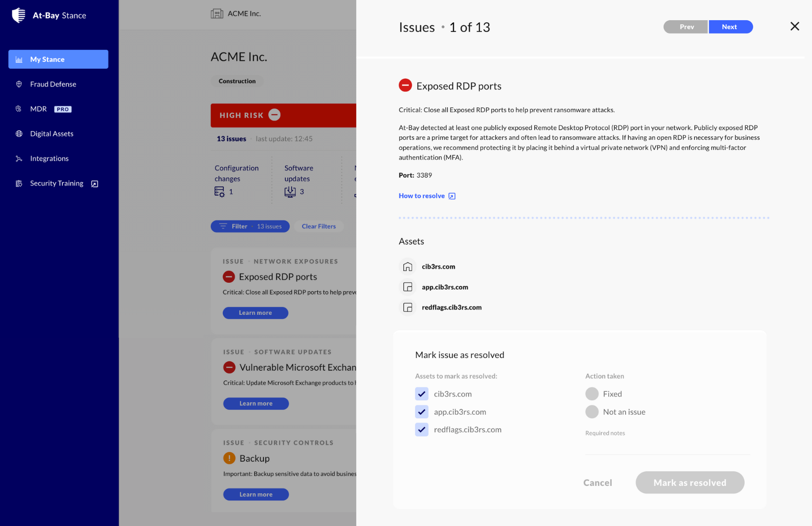Click the 13 issues count text
The width and height of the screenshot is (812, 526).
231,139
